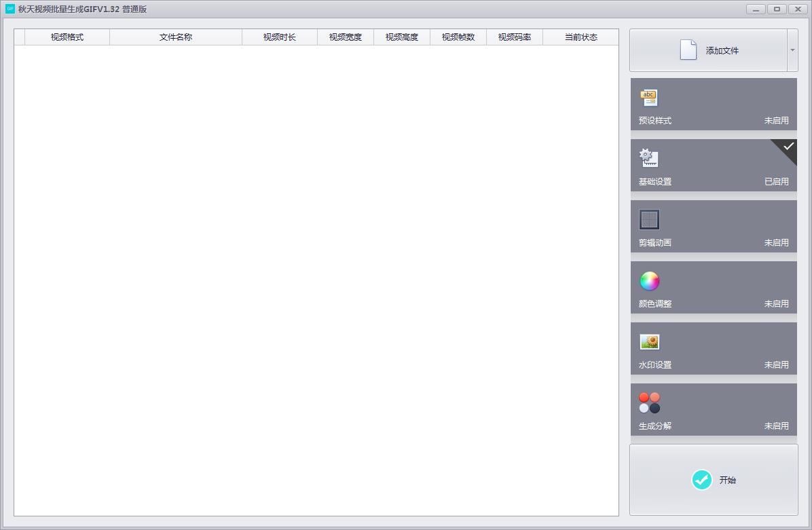Click the empty video file list area

point(316,280)
